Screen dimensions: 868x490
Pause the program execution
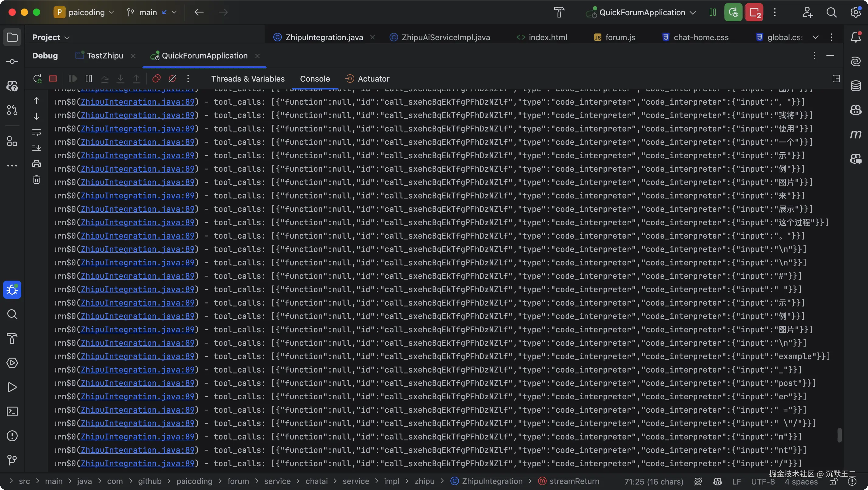(89, 79)
